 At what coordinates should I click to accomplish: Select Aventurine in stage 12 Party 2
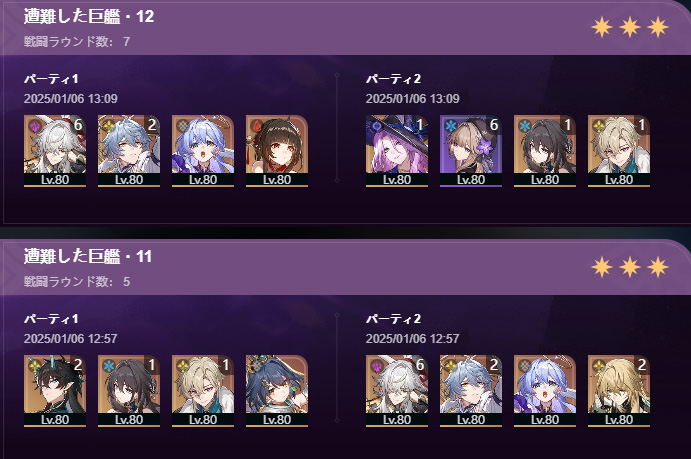coord(619,151)
